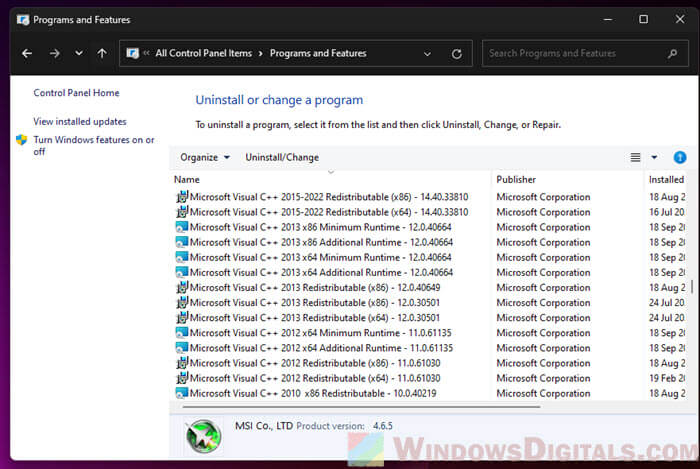Maximize the Programs and Features window
700x469 pixels.
coord(643,20)
